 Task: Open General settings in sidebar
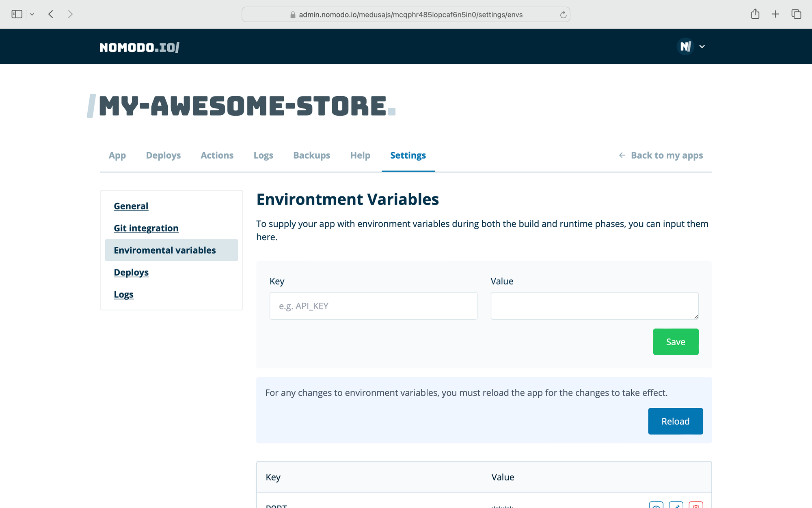pos(131,206)
